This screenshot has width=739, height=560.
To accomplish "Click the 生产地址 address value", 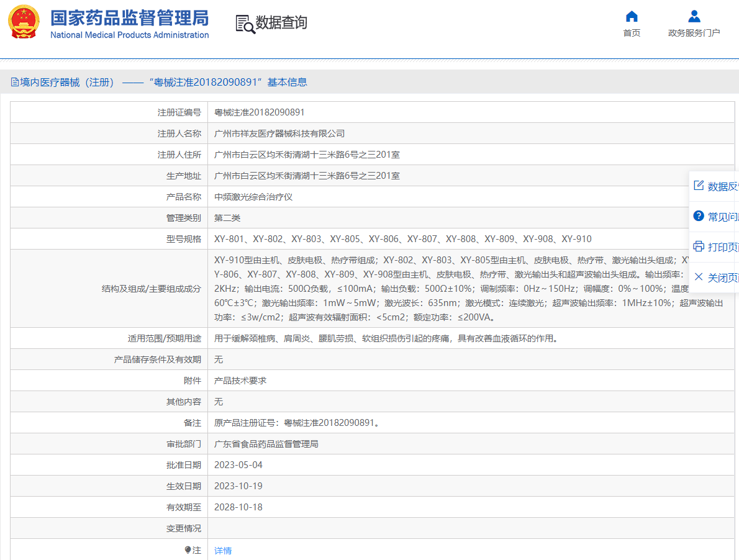I will [x=307, y=176].
